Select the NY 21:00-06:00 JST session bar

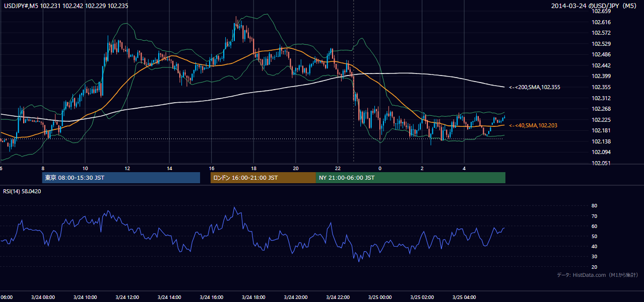(x=411, y=178)
